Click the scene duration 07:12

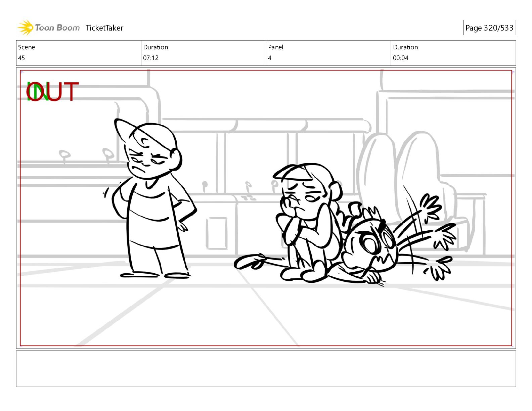[151, 58]
